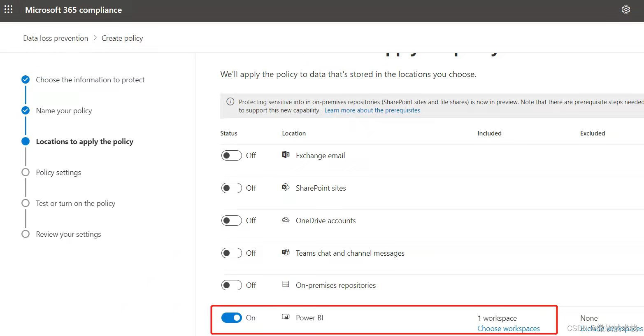Select Locations to apply the policy step

(85, 142)
